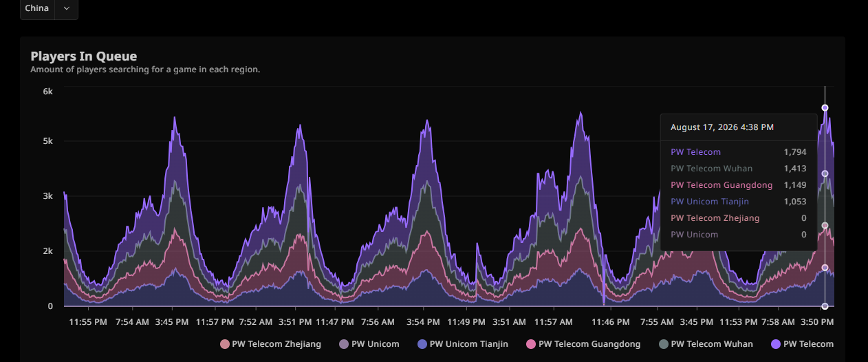Select the China region selector label

tap(36, 8)
